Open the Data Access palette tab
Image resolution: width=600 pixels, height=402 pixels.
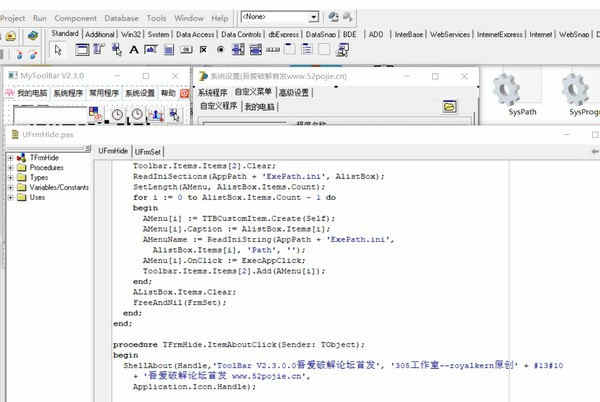tap(195, 34)
